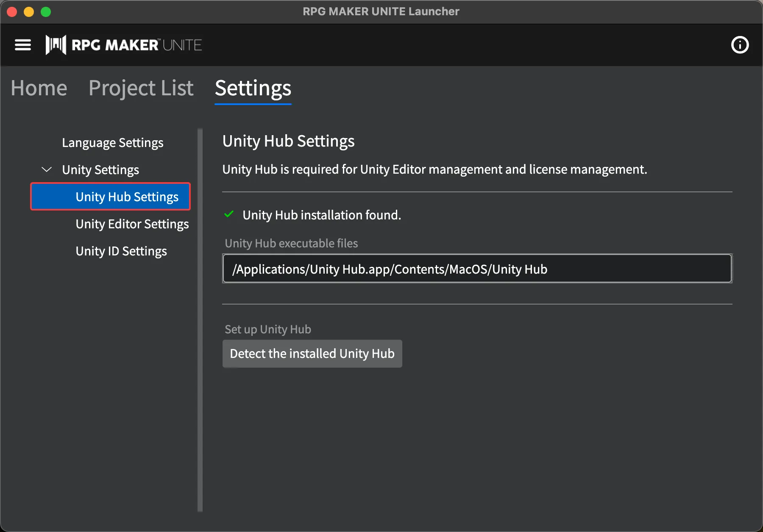
Task: Click Detect the installed Unity Hub button
Action: coord(312,354)
